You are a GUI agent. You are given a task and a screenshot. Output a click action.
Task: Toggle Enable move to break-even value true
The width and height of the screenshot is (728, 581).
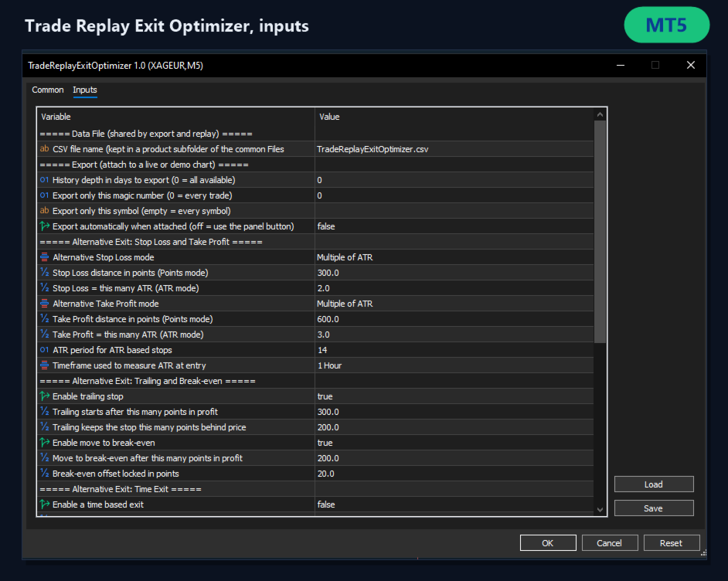point(454,443)
